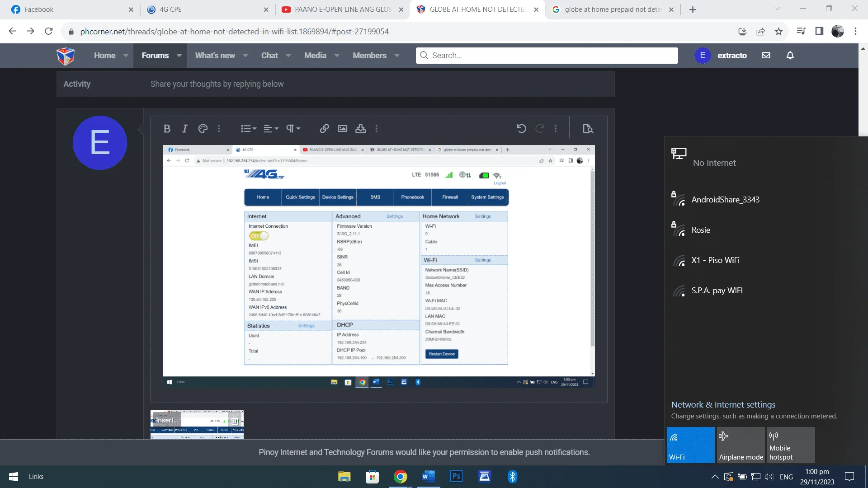Click the greyed redo arrow in the editor
This screenshot has width=868, height=488.
[x=540, y=129]
